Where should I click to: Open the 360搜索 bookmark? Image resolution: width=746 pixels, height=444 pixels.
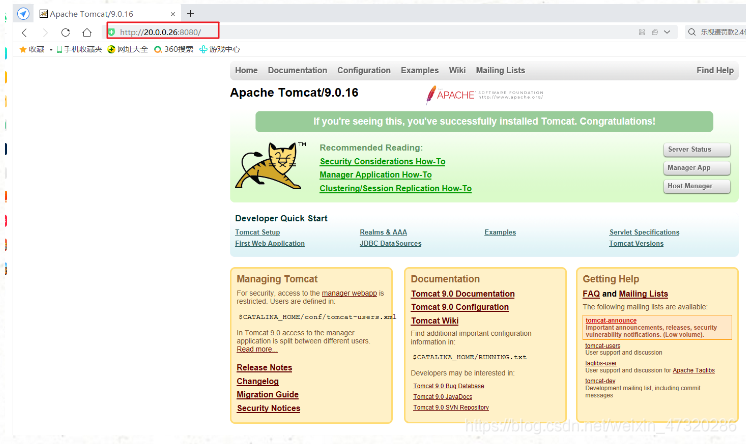coord(174,49)
